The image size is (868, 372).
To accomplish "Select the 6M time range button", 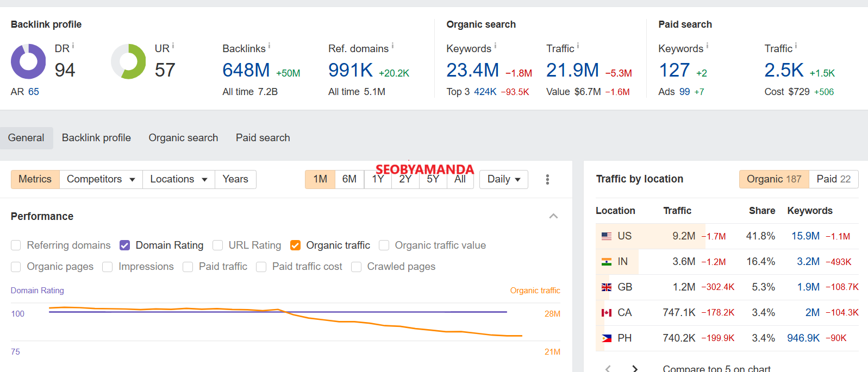I will click(349, 179).
